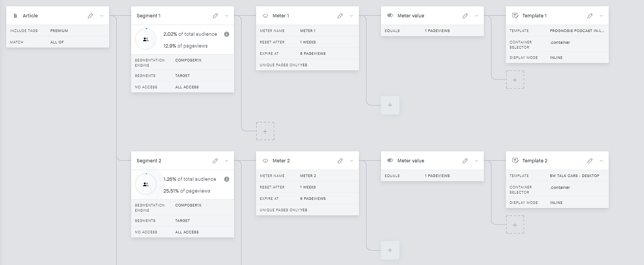644x265 pixels.
Task: Edit Meter 1 using its pencil icon
Action: point(340,16)
